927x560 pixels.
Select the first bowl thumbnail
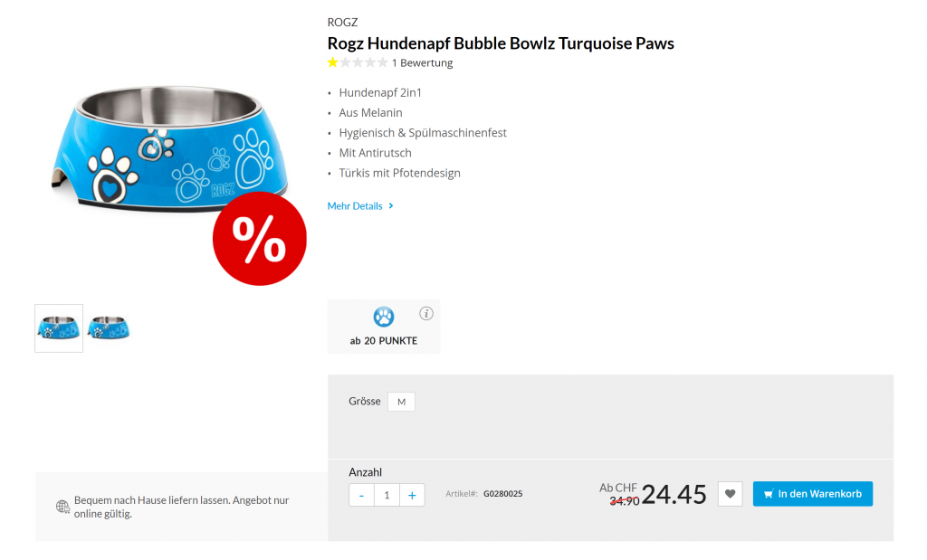coord(59,327)
